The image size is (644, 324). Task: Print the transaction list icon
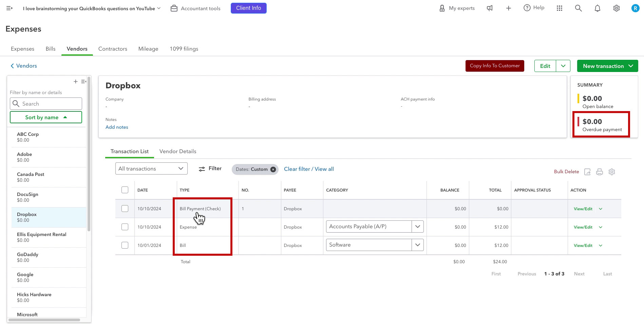(600, 172)
